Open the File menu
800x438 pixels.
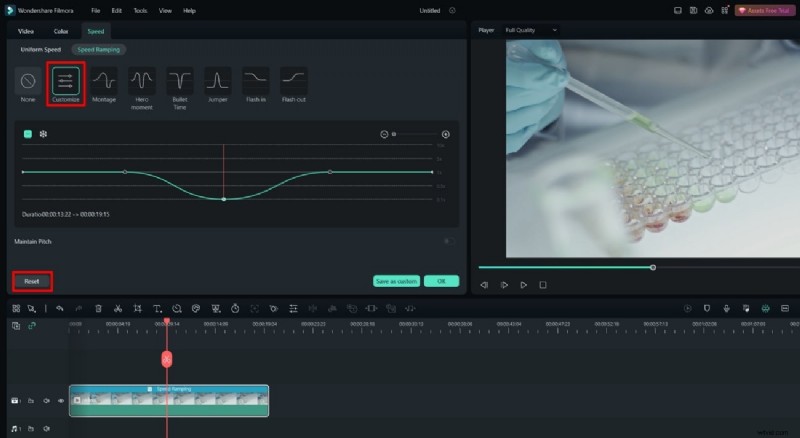[95, 10]
